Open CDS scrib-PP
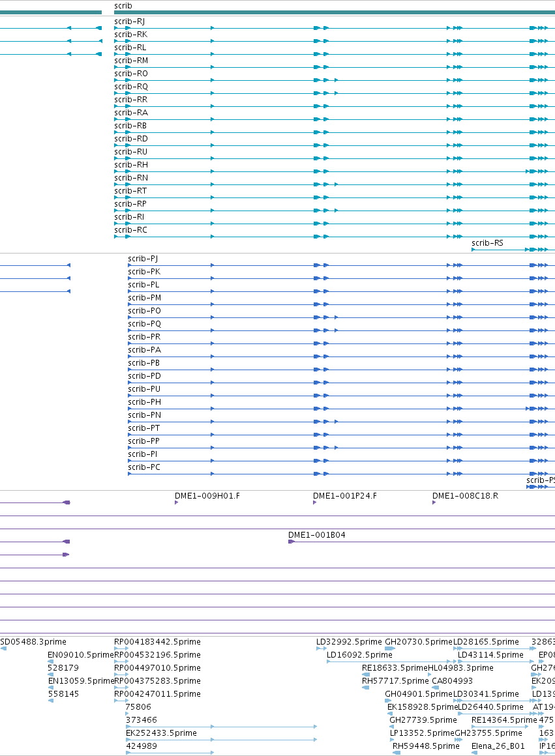Image resolution: width=555 pixels, height=756 pixels. (144, 441)
